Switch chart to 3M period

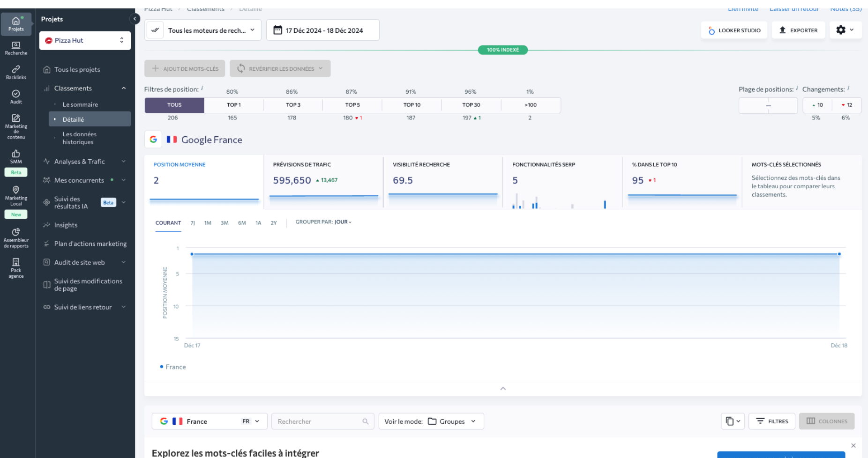pyautogui.click(x=224, y=223)
